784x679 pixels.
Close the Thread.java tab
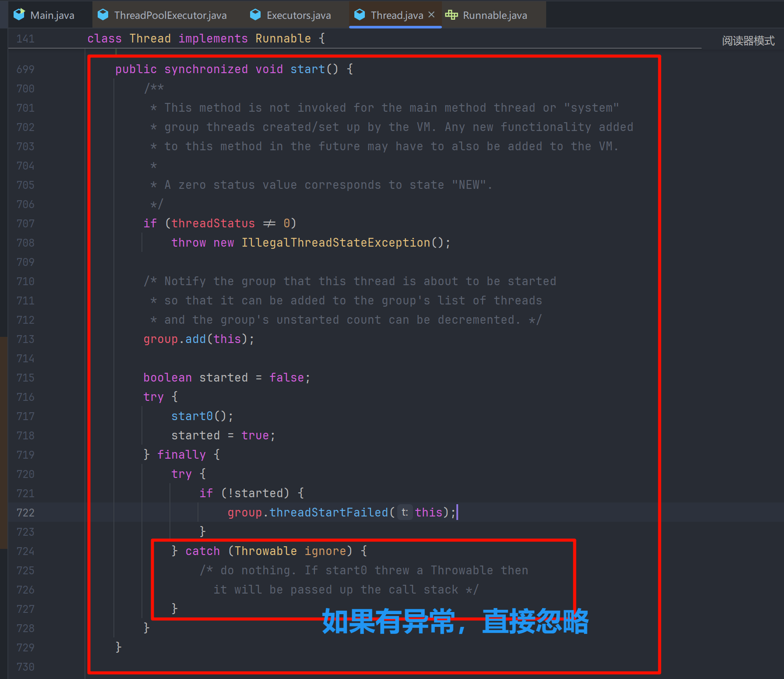pyautogui.click(x=431, y=14)
